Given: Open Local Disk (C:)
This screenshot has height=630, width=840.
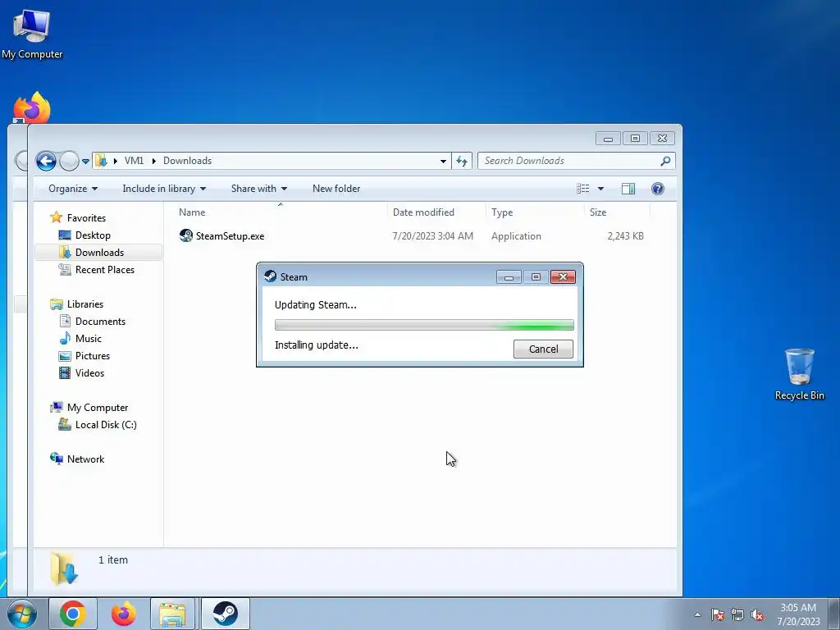Looking at the screenshot, I should (106, 425).
